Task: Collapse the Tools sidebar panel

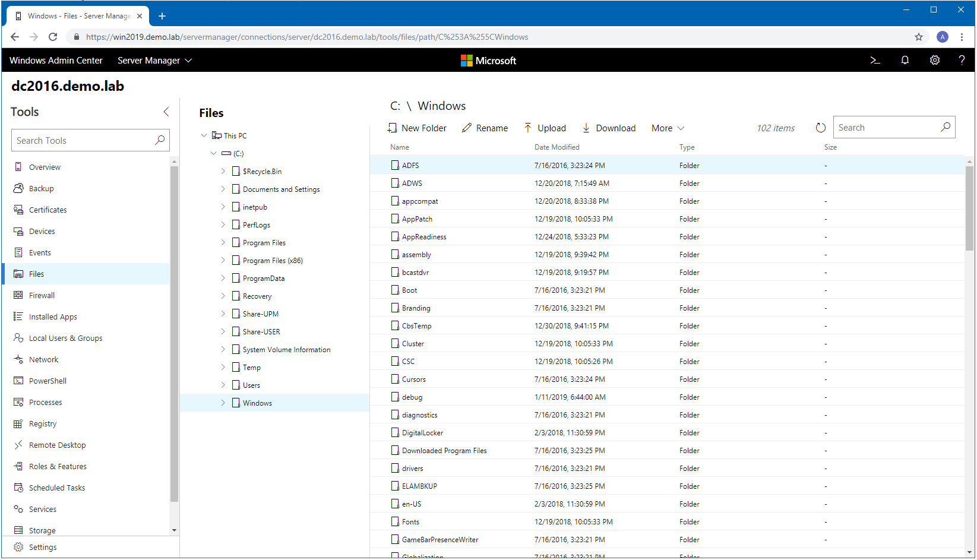Action: [166, 112]
